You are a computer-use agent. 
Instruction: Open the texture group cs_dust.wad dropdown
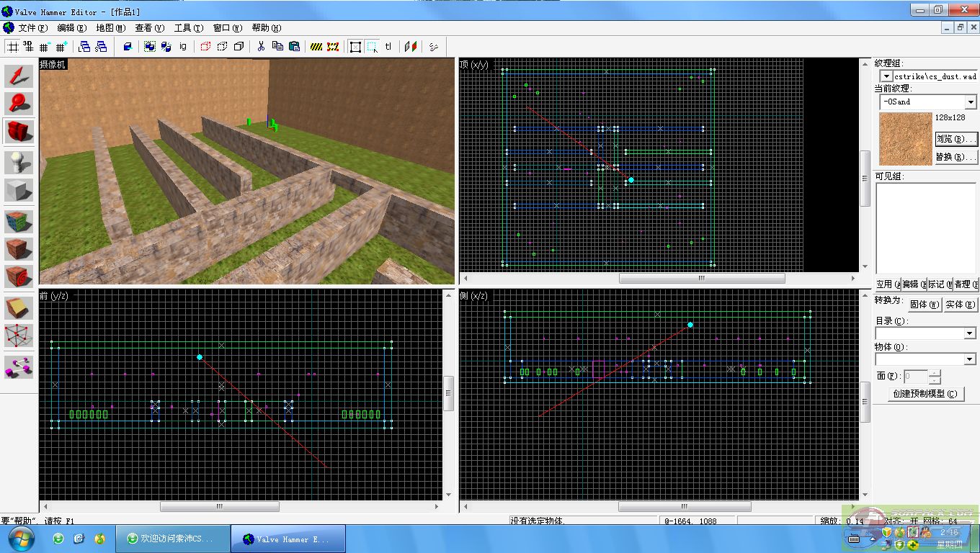point(886,76)
